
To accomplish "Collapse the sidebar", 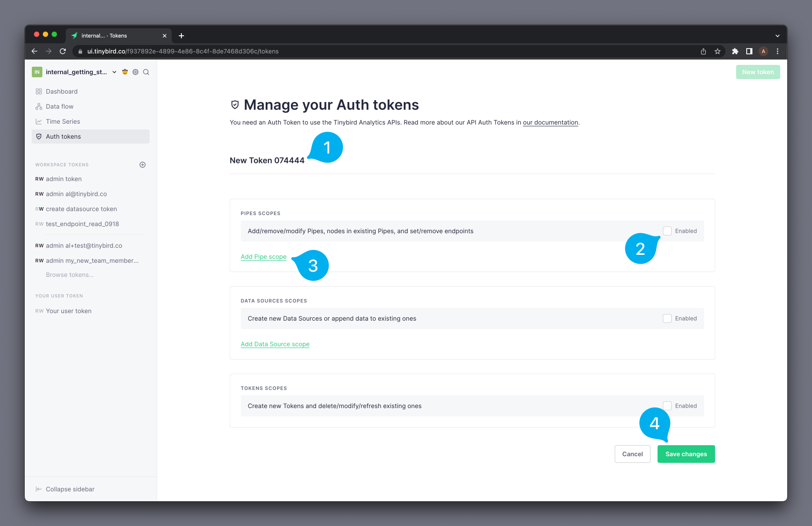I will tap(65, 489).
